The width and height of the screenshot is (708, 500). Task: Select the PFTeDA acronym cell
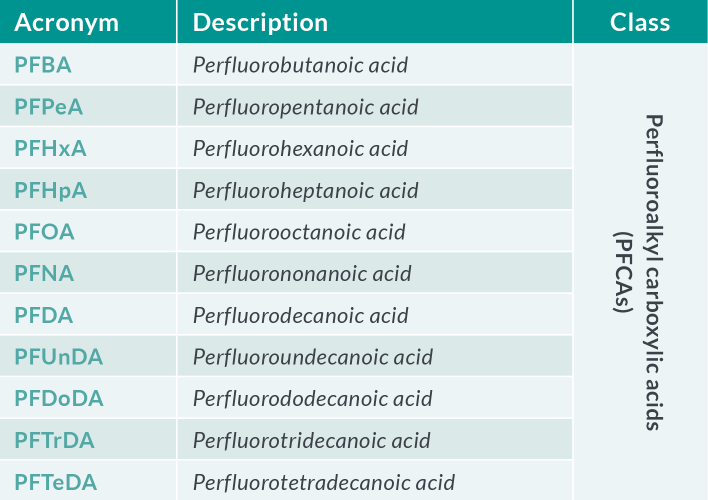pyautogui.click(x=88, y=481)
